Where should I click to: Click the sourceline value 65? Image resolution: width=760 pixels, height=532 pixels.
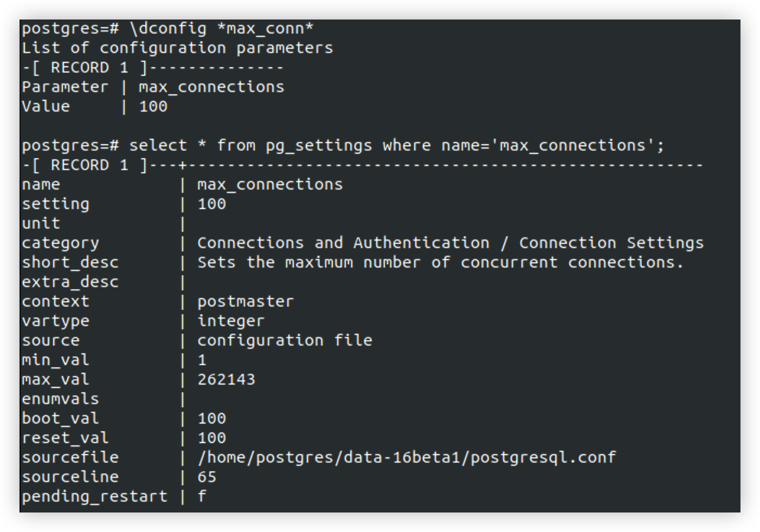pos(207,477)
